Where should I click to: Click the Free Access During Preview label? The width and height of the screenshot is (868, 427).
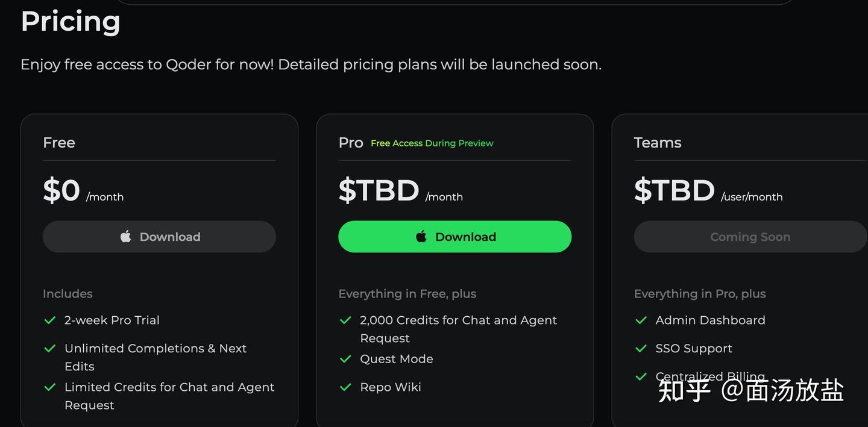point(432,143)
